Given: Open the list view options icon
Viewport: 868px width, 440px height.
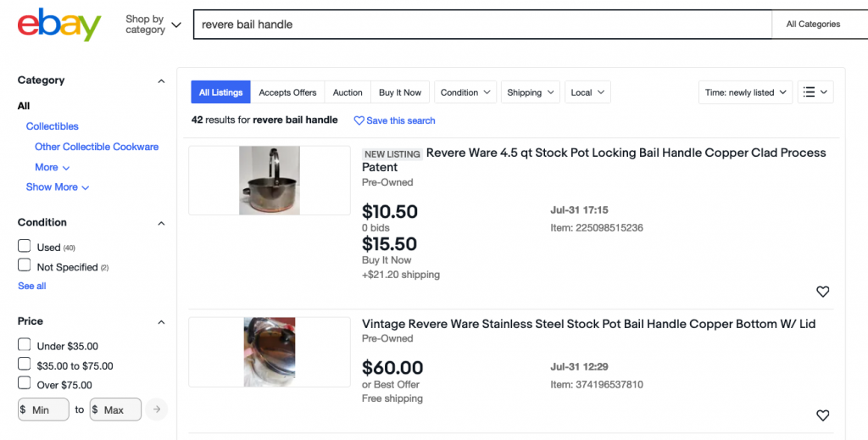Looking at the screenshot, I should click(x=815, y=92).
